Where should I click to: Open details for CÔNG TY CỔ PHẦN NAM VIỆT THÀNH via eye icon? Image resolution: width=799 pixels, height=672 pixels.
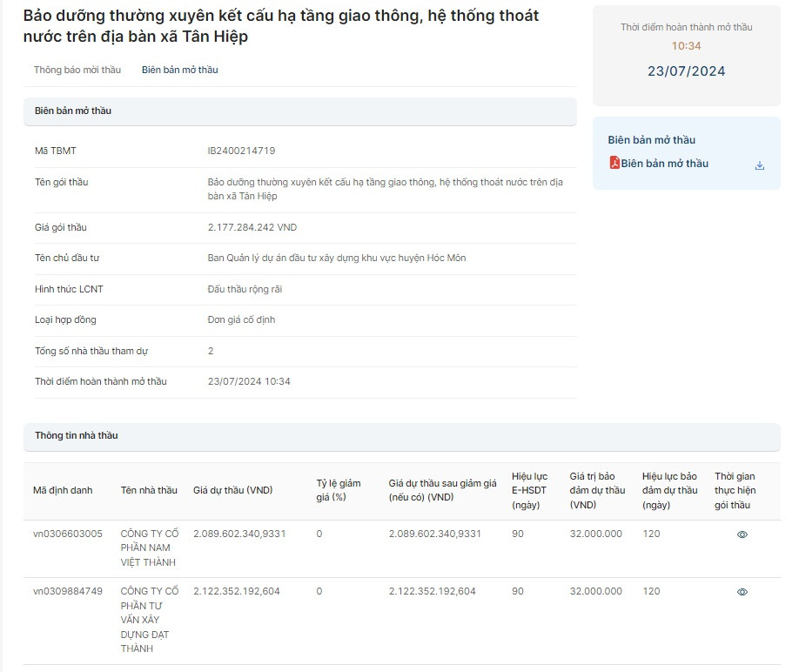742,534
